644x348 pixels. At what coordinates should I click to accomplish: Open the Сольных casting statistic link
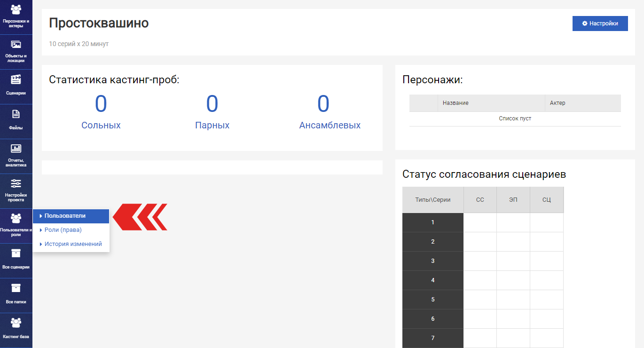pyautogui.click(x=101, y=125)
